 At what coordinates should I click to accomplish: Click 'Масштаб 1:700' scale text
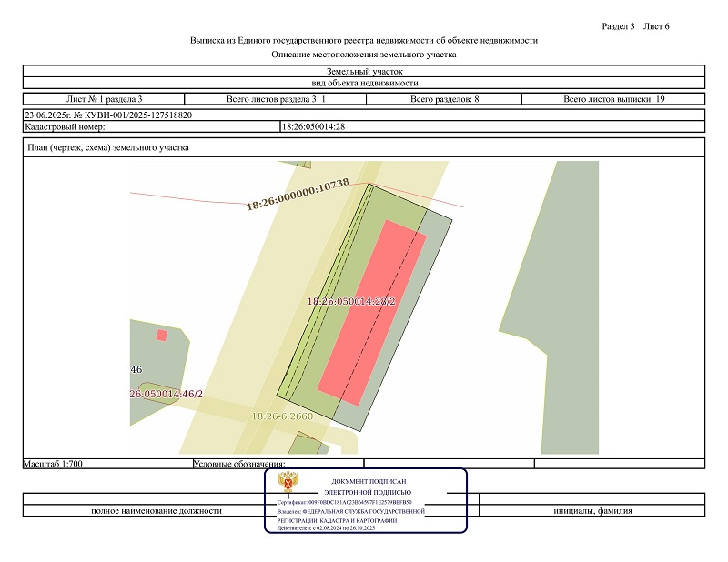tap(54, 464)
